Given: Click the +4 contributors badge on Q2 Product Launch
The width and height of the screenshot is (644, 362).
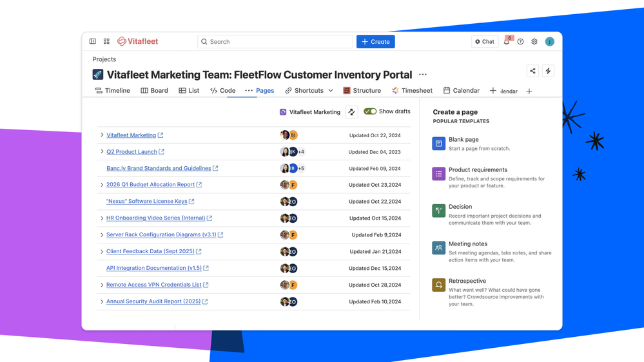Looking at the screenshot, I should (x=301, y=152).
